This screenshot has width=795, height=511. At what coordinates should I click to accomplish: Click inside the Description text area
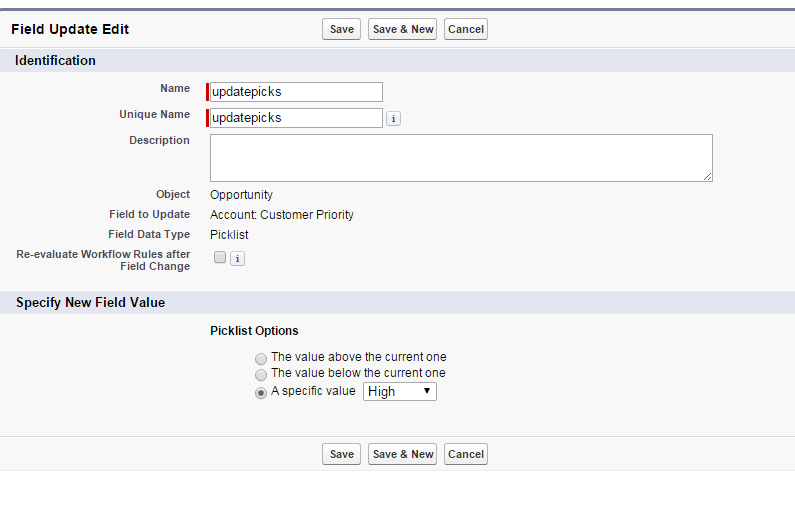pyautogui.click(x=461, y=158)
